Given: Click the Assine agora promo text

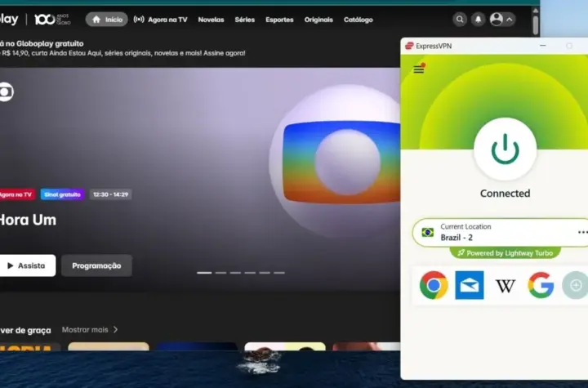Looking at the screenshot, I should pyautogui.click(x=225, y=53).
